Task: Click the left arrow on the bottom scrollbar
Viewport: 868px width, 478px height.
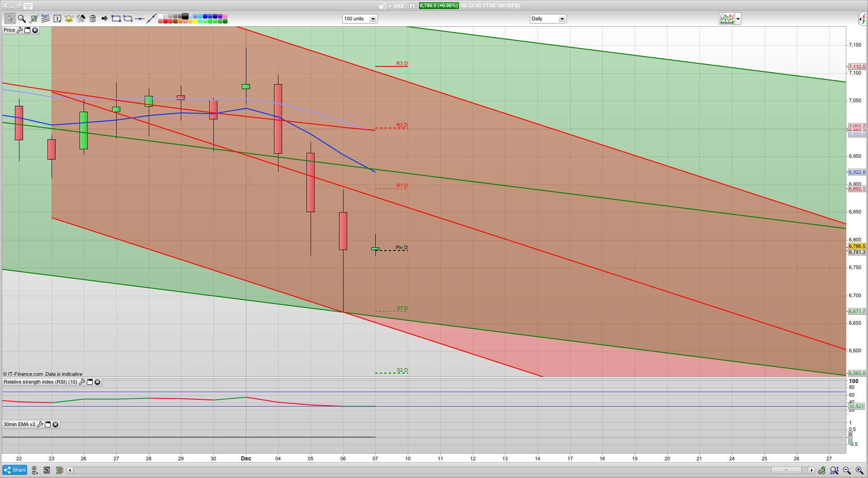Action: click(70, 470)
